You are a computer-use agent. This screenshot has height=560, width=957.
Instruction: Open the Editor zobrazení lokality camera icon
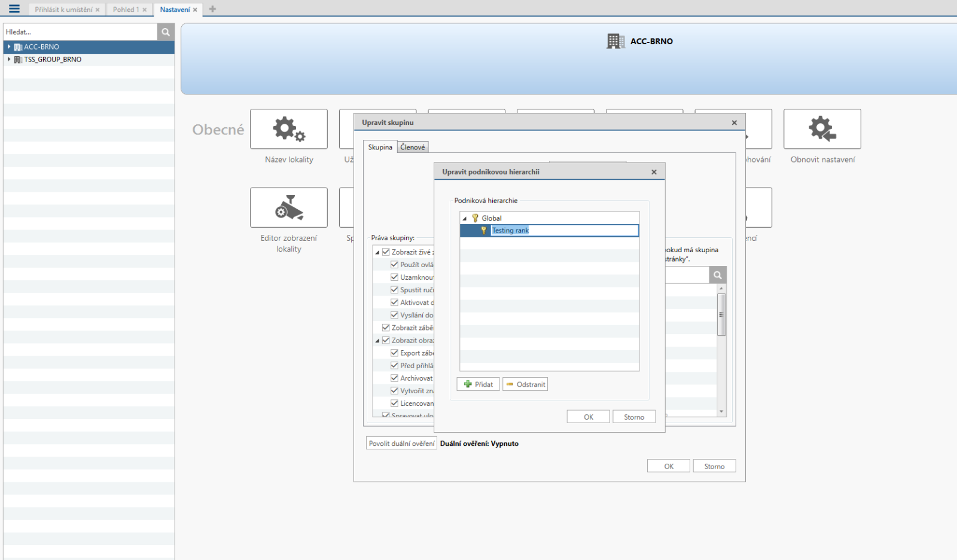tap(289, 207)
